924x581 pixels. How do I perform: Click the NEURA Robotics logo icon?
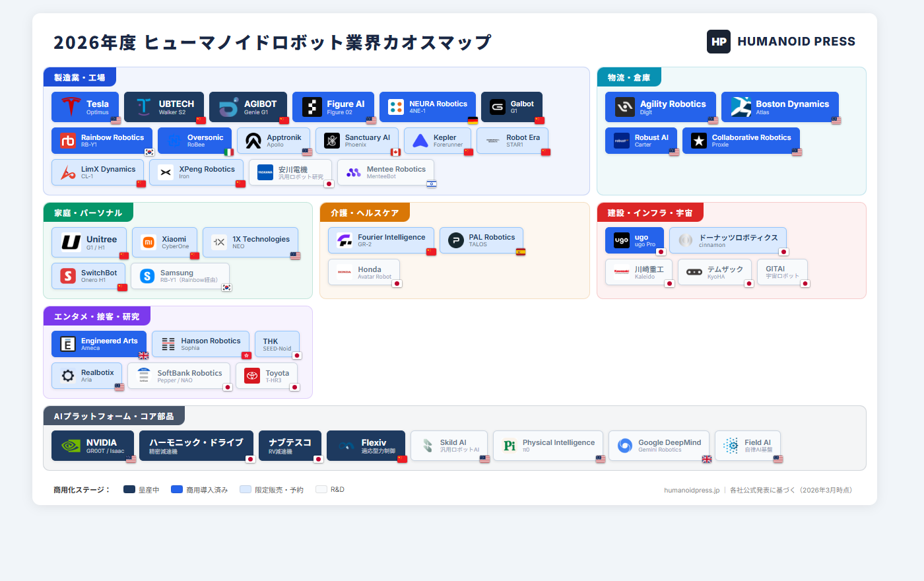click(395, 107)
